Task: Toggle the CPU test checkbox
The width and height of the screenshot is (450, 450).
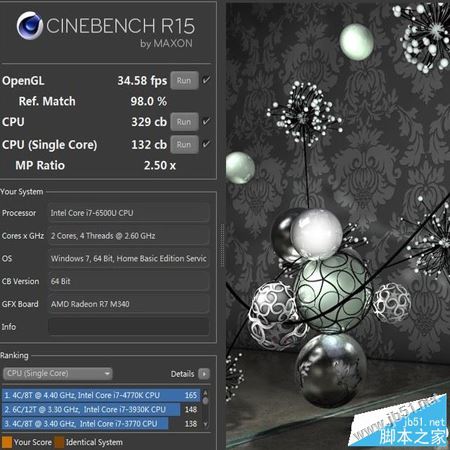Action: click(207, 121)
